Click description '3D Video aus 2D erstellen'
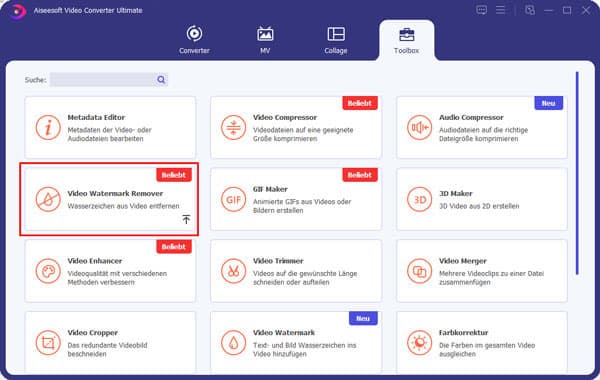 (479, 206)
